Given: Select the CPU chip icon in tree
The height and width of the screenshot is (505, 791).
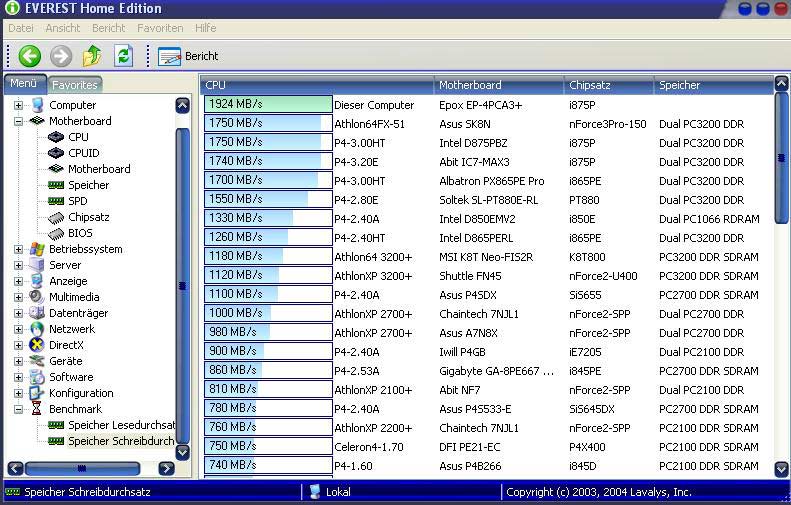Looking at the screenshot, I should pyautogui.click(x=56, y=137).
